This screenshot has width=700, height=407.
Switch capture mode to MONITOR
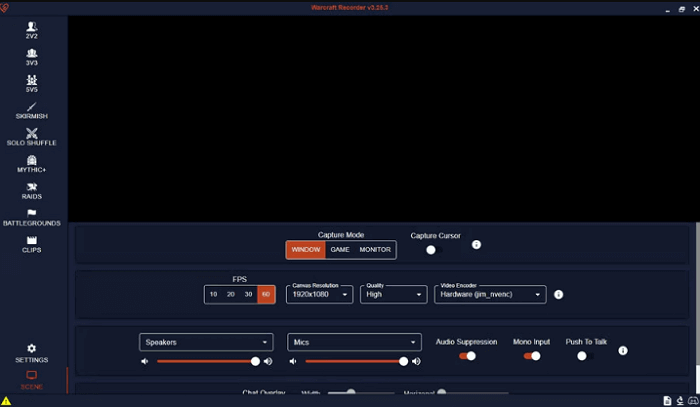pyautogui.click(x=375, y=250)
